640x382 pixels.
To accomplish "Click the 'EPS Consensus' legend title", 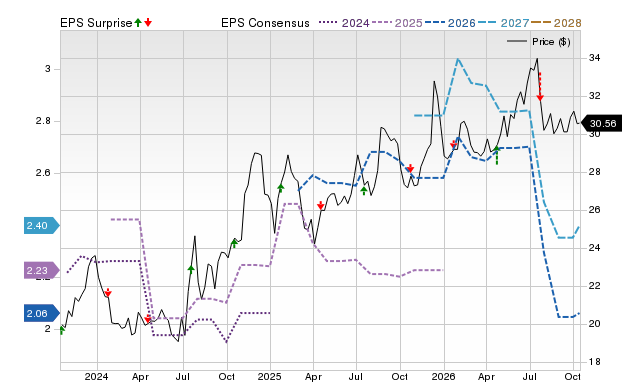I will pyautogui.click(x=265, y=23).
